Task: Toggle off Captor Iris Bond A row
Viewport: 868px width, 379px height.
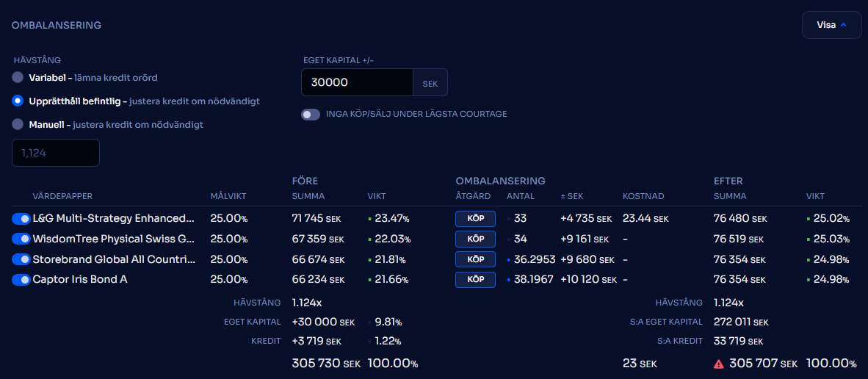Action: 21,280
